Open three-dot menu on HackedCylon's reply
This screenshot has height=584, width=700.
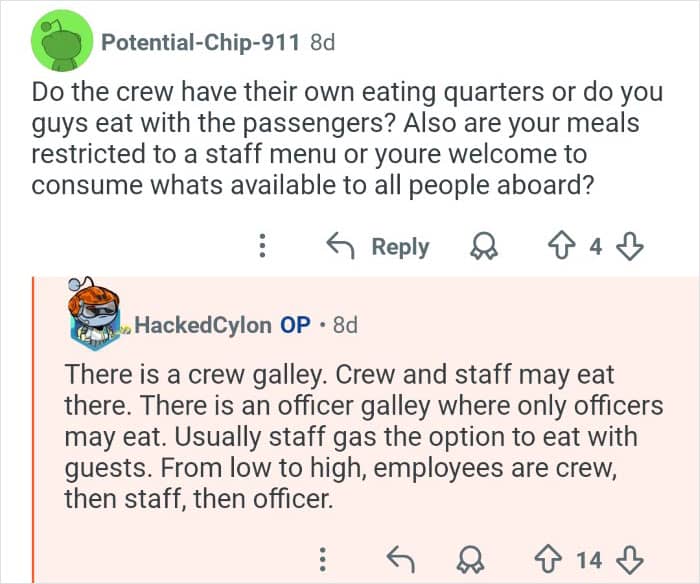tap(323, 559)
